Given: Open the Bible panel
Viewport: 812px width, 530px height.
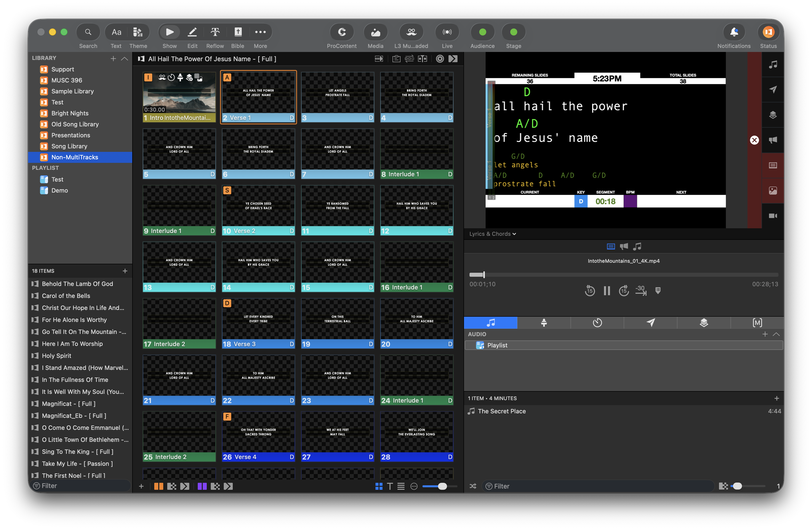Looking at the screenshot, I should 238,32.
